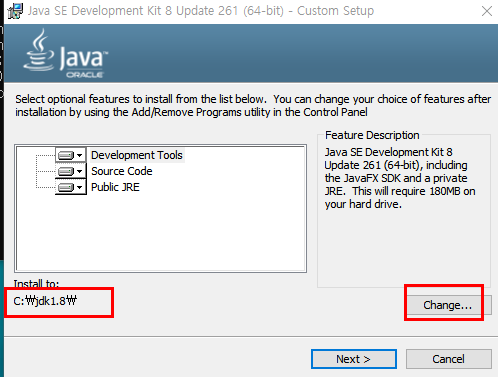Select Source Code in feature list
The height and width of the screenshot is (377, 498).
click(122, 171)
